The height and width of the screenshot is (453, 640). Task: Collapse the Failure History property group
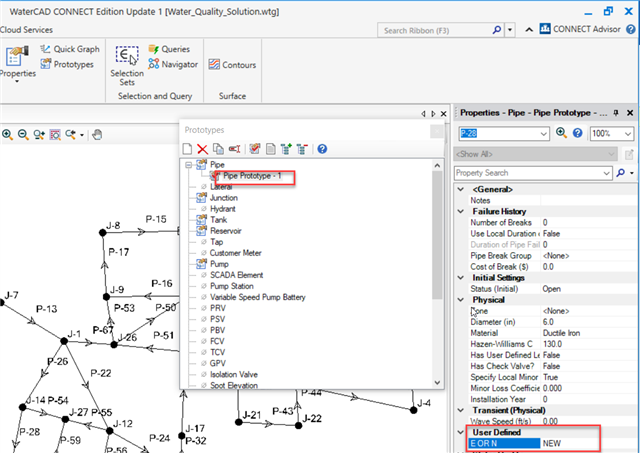coord(460,211)
